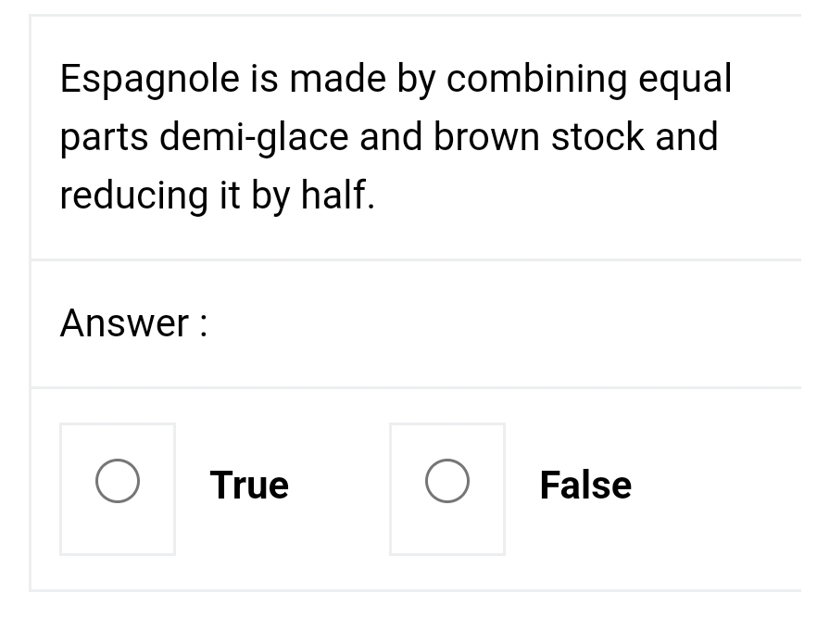Viewport: 817px width, 644px height.
Task: Click the True label text
Action: [x=249, y=484]
